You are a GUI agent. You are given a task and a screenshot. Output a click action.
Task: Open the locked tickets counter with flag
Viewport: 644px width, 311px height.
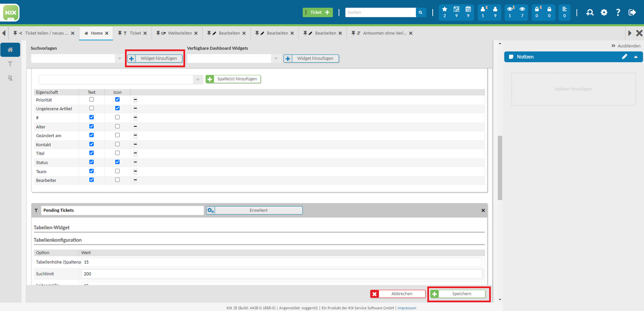[x=537, y=12]
